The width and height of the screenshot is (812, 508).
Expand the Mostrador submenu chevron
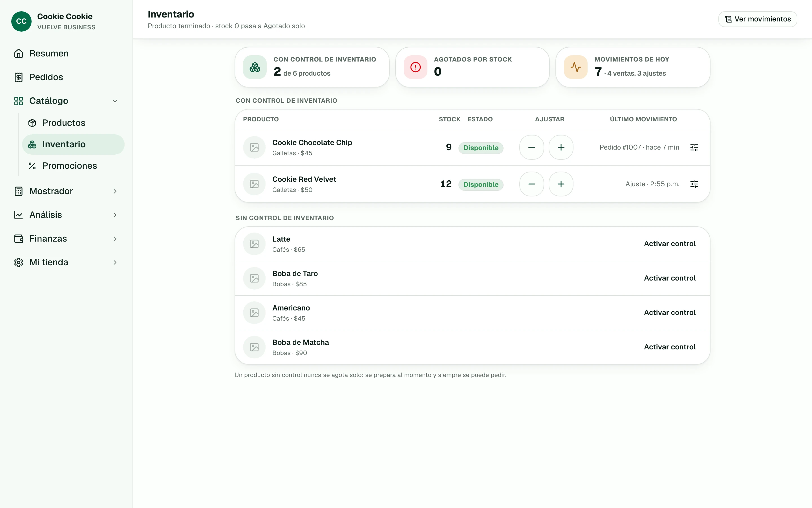115,191
